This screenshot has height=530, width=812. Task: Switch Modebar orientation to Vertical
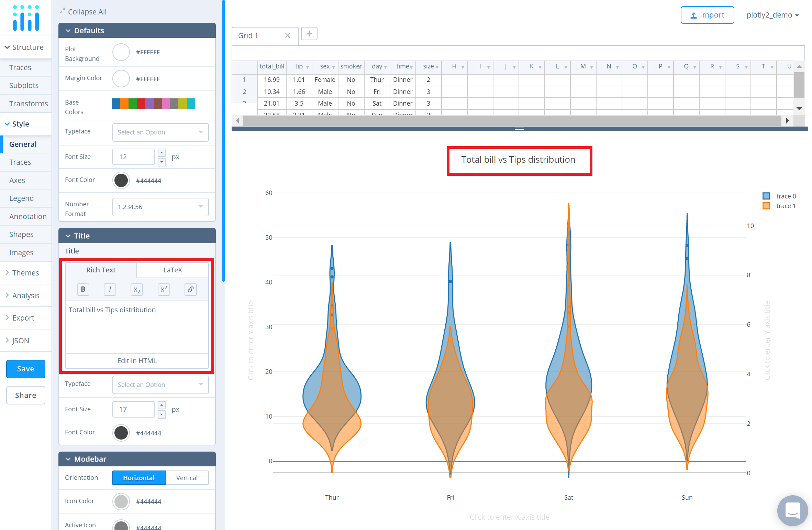point(187,478)
